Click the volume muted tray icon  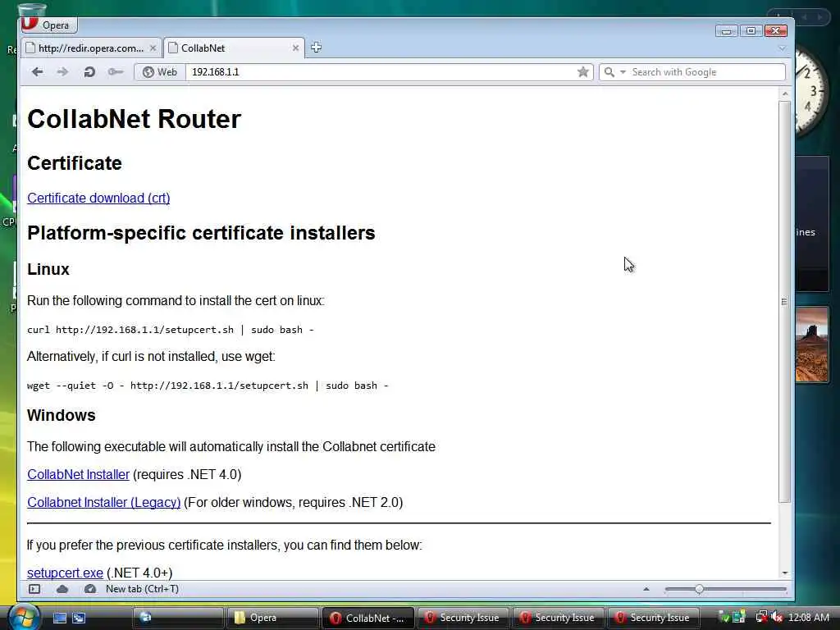click(777, 617)
